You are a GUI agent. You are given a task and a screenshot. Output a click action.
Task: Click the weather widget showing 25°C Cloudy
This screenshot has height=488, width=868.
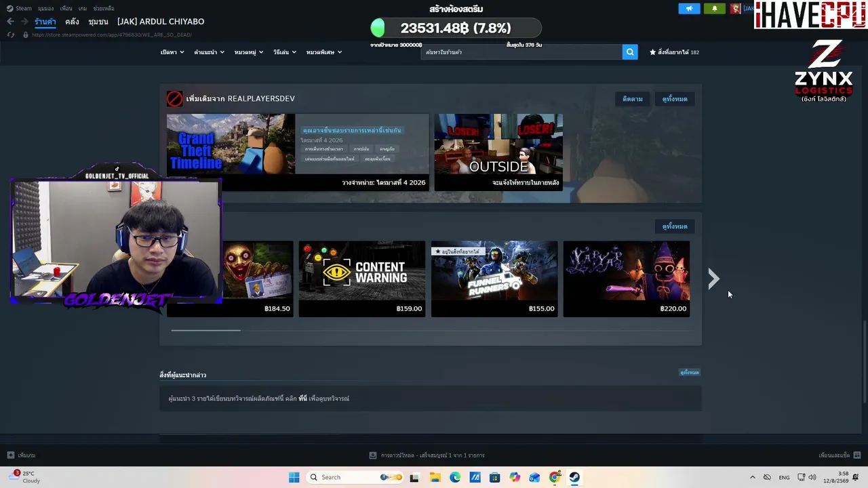pos(24,477)
